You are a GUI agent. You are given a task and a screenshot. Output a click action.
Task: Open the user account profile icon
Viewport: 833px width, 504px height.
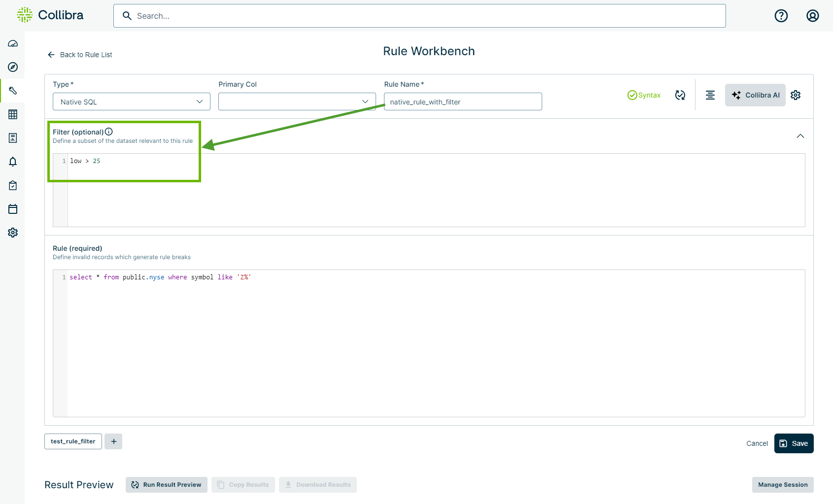(813, 16)
